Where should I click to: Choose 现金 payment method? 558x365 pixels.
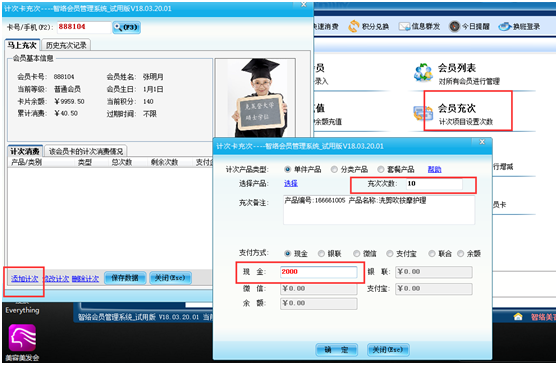pos(288,254)
